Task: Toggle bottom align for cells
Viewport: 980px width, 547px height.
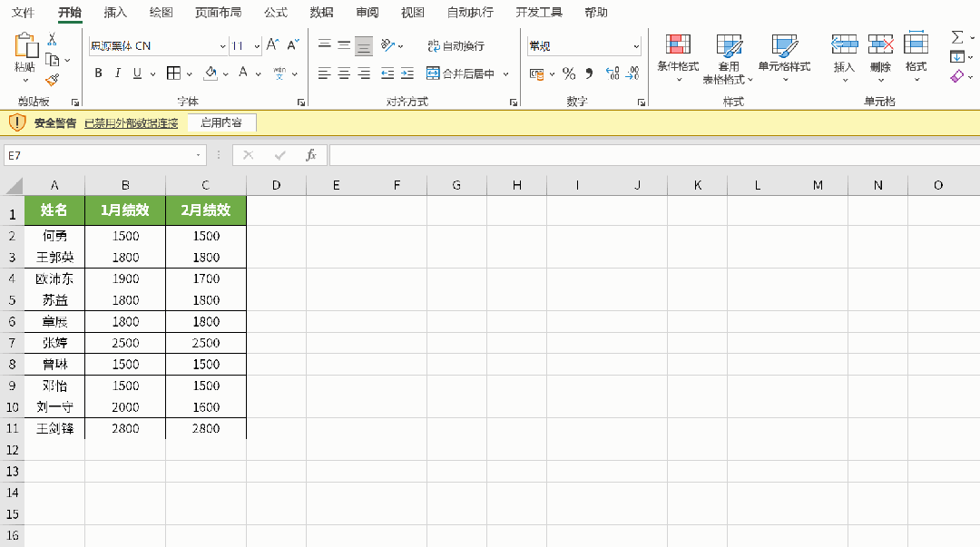Action: [364, 45]
